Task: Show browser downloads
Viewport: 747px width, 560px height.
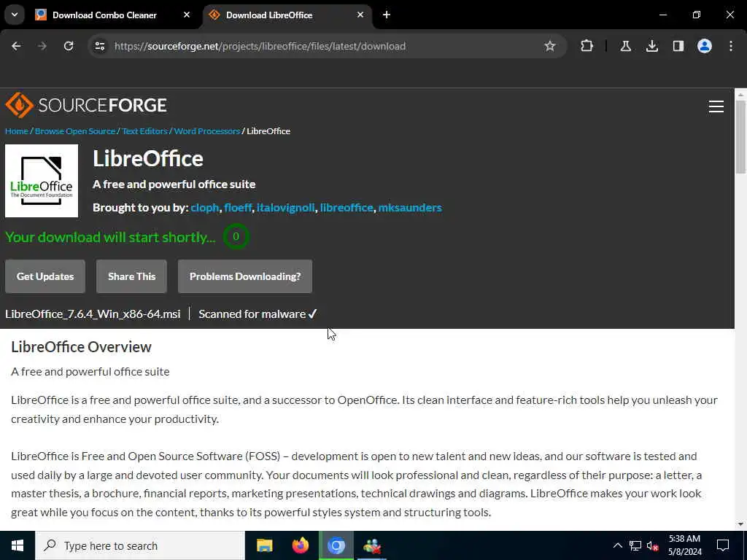Action: (651, 46)
